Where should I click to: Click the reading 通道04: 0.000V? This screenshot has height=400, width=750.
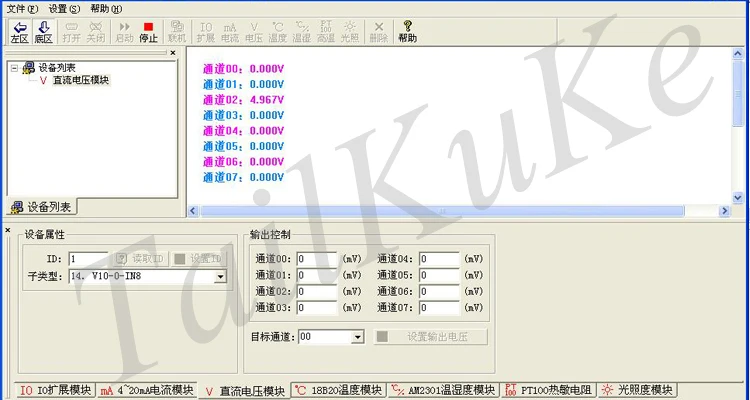(x=243, y=131)
